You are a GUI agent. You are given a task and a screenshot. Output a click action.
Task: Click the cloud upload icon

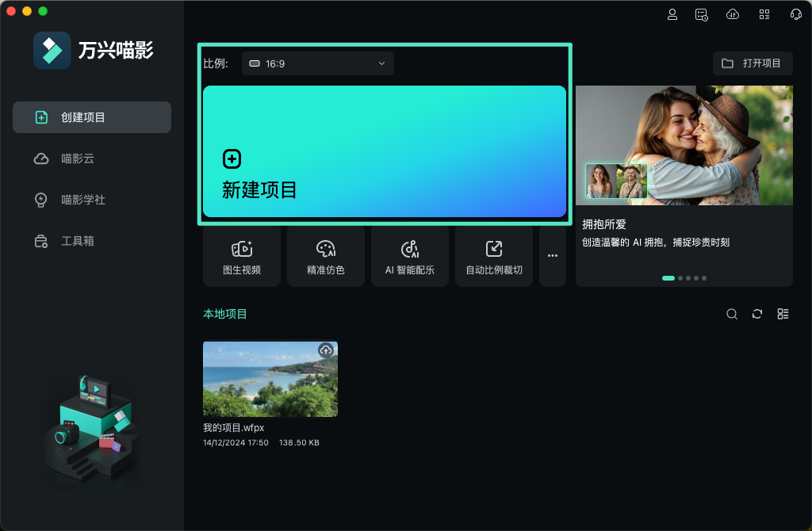coord(732,13)
